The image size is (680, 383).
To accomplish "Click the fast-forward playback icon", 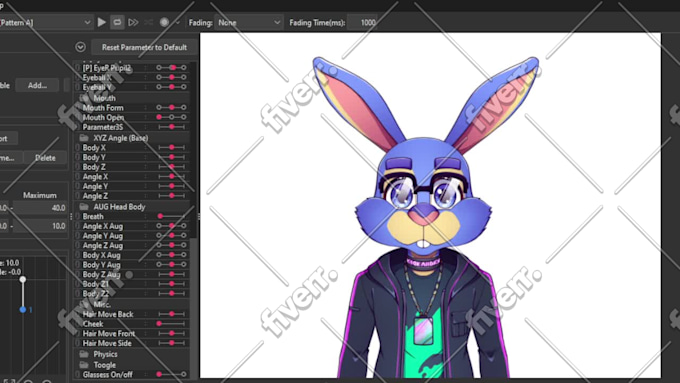I will (x=133, y=22).
